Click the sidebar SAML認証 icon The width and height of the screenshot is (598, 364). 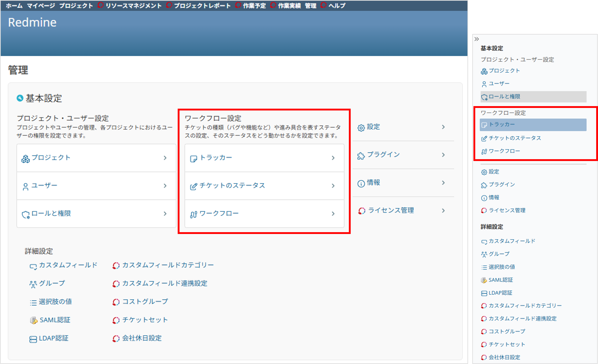coord(484,280)
